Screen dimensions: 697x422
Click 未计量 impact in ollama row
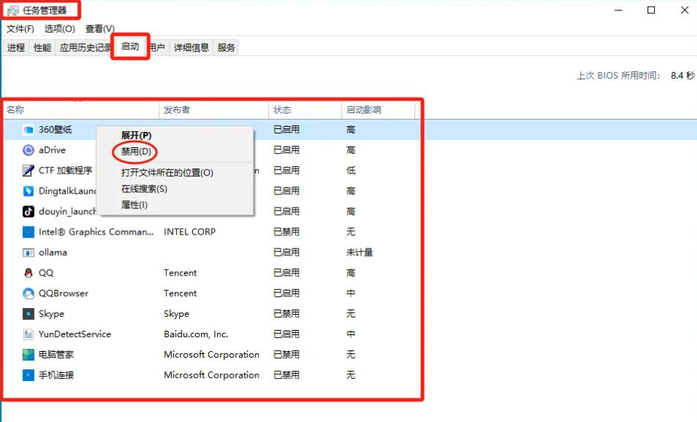pyautogui.click(x=360, y=253)
